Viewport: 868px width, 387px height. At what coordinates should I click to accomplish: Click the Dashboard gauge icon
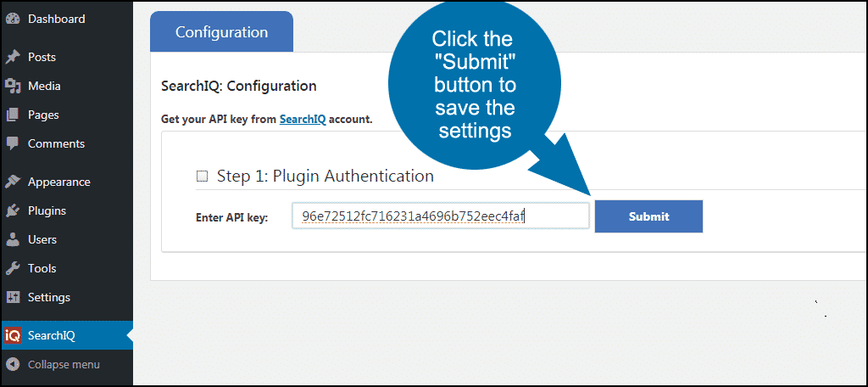tap(13, 19)
